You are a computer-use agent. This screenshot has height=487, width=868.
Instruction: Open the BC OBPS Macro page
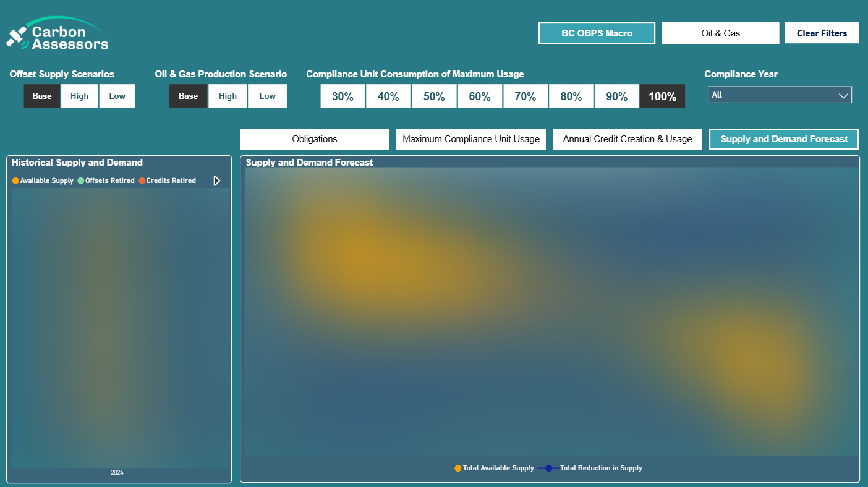[597, 33]
